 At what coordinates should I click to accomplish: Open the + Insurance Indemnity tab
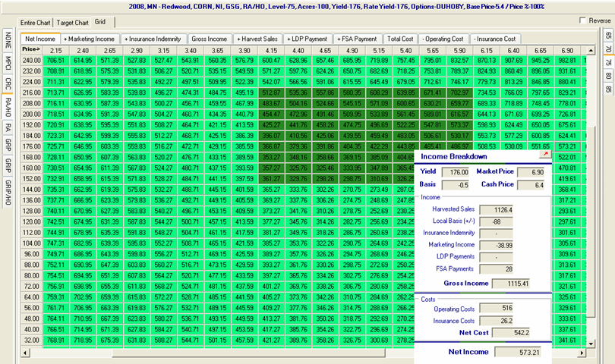pos(153,39)
